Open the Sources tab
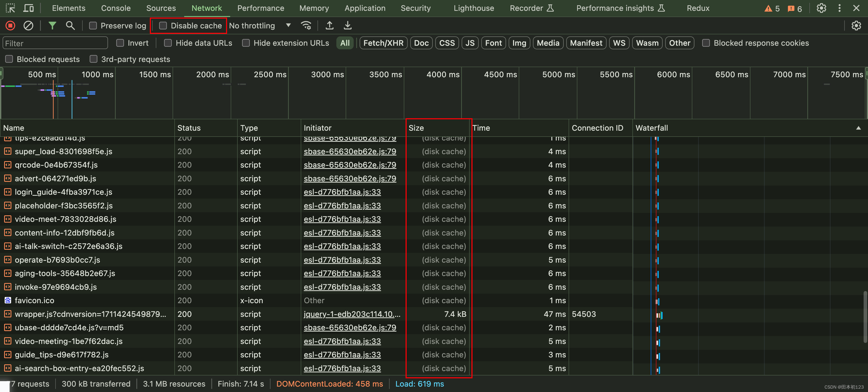Viewport: 868px width, 392px height. point(161,8)
